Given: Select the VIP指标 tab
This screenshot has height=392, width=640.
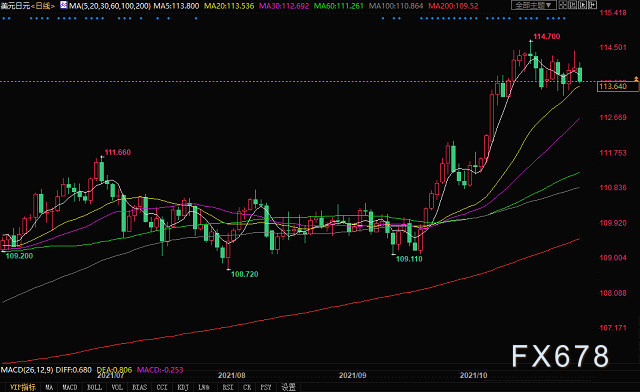Looking at the screenshot, I should click(23, 387).
